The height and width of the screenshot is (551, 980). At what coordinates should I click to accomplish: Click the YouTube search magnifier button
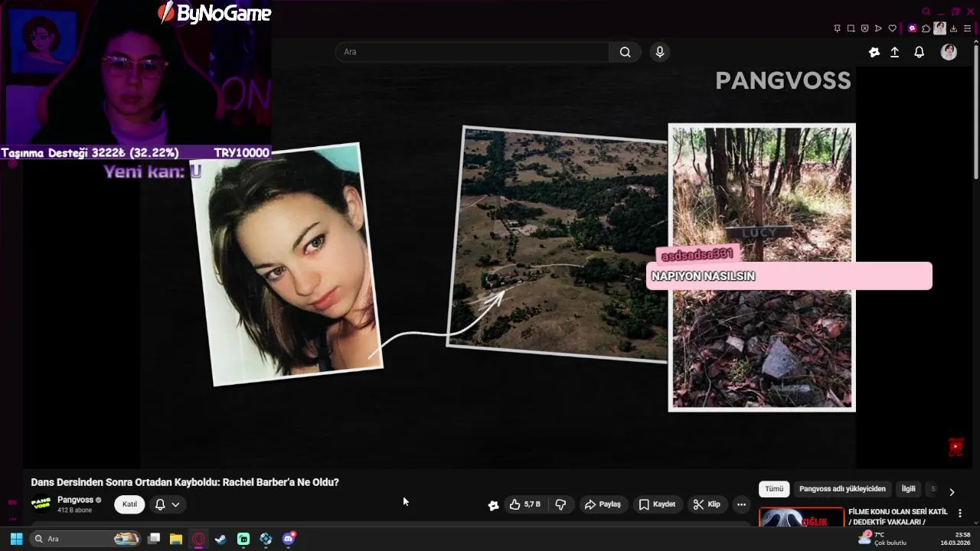pyautogui.click(x=625, y=52)
